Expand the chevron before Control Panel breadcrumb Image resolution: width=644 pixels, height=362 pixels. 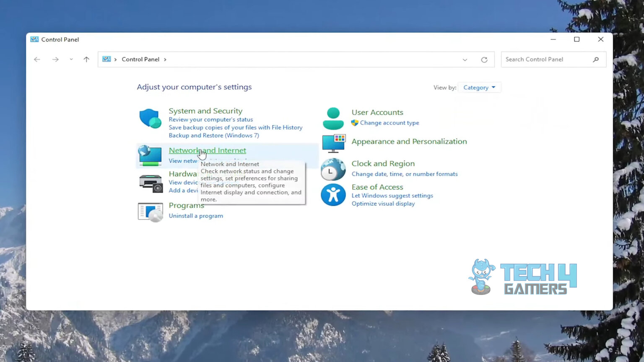(116, 59)
